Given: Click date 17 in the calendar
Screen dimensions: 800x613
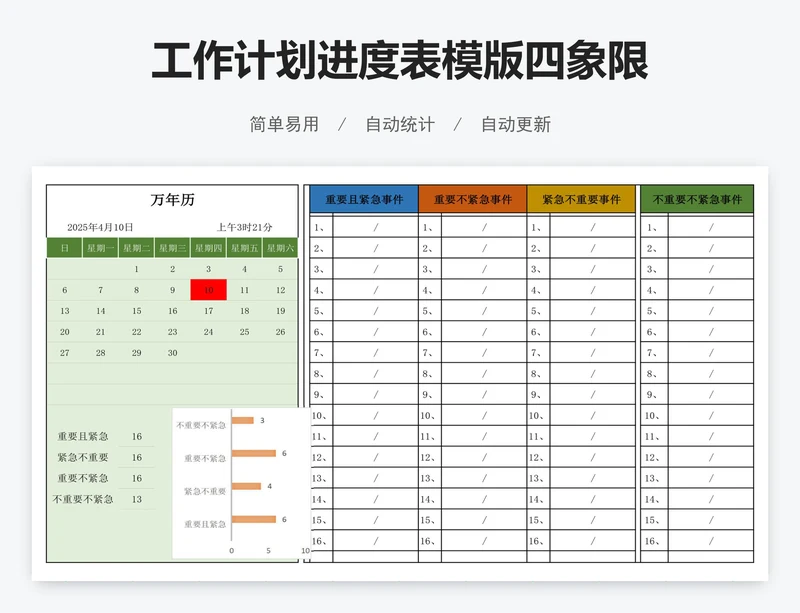Looking at the screenshot, I should click(x=208, y=311).
